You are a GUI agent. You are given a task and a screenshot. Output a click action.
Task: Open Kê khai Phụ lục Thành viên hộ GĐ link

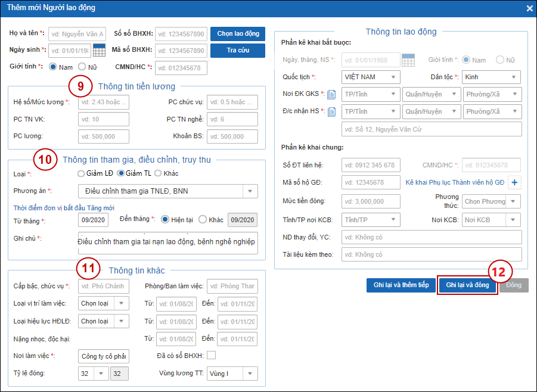pyautogui.click(x=455, y=182)
